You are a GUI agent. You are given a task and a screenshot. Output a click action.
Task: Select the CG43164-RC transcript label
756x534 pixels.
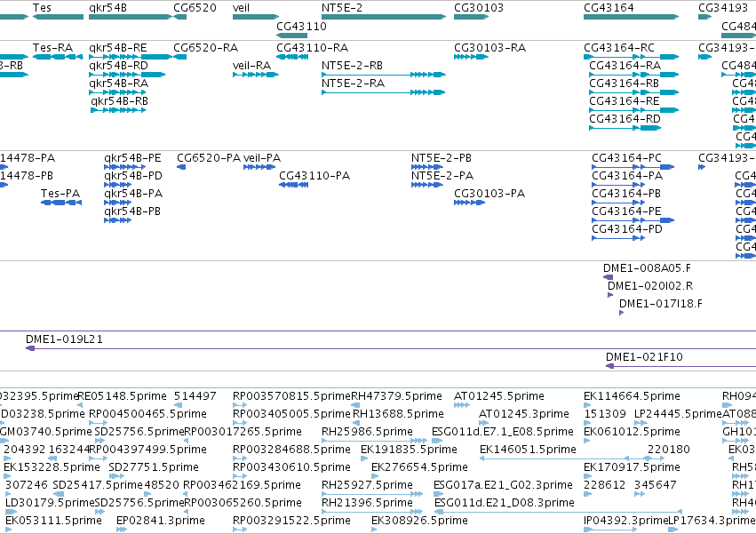click(x=619, y=48)
